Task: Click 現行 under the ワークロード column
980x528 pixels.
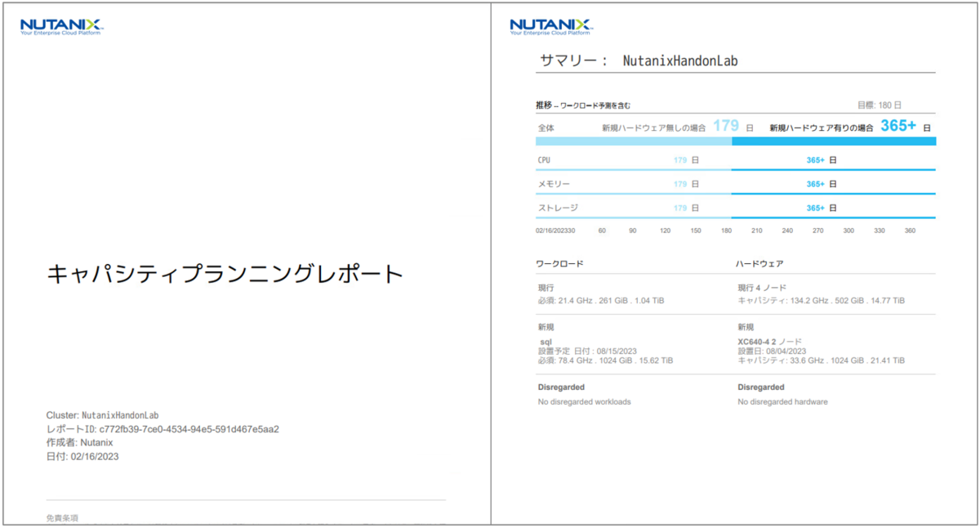Action: coord(546,289)
